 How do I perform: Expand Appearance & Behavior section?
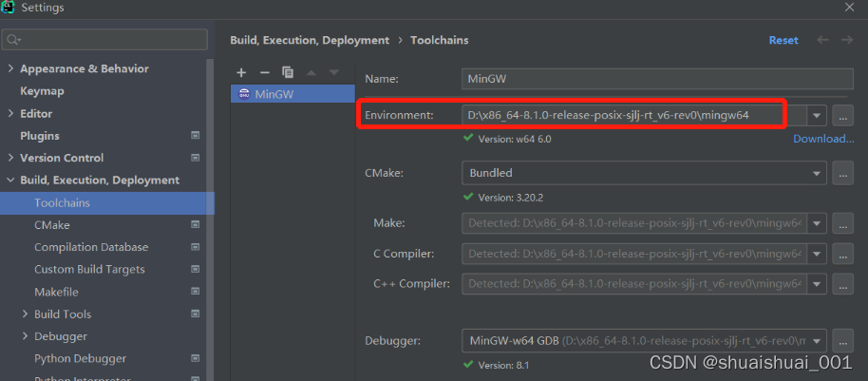tap(10, 68)
